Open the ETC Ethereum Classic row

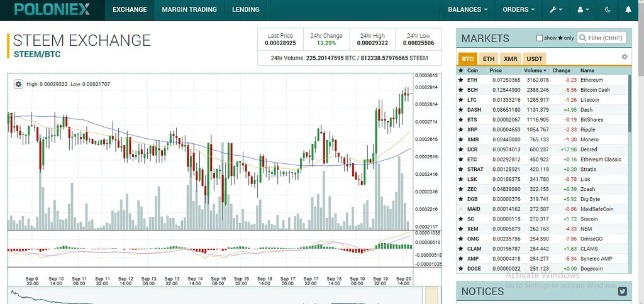(543, 160)
